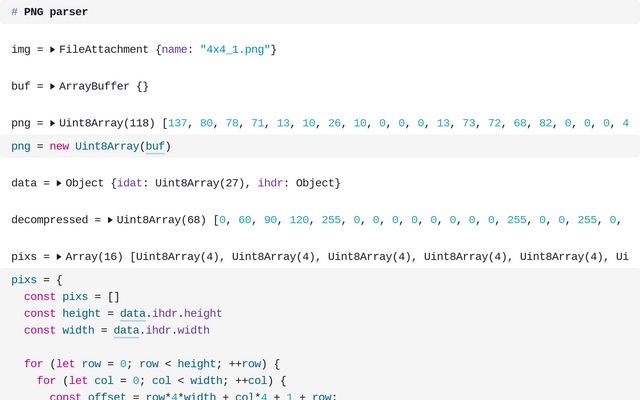Click 'Uint8Array' in the png code cell

107,146
